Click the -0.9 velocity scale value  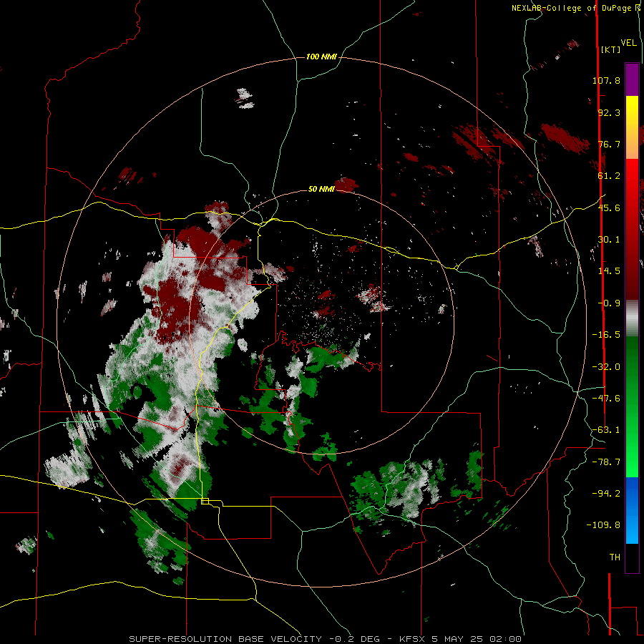(609, 303)
